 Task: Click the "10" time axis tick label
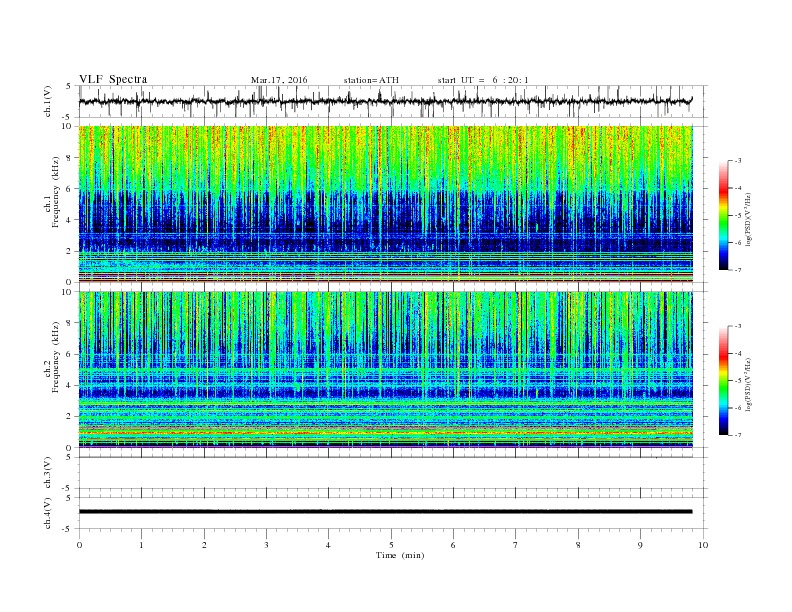[703, 545]
